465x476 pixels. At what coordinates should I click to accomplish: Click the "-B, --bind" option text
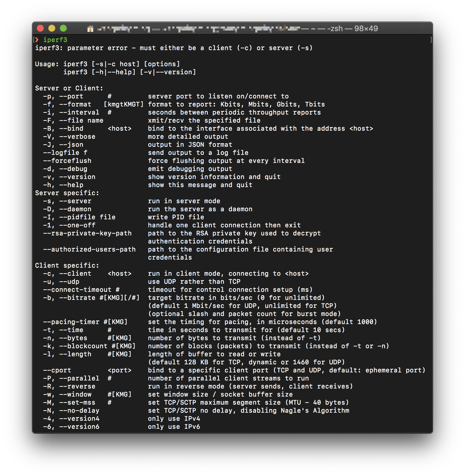pos(63,128)
